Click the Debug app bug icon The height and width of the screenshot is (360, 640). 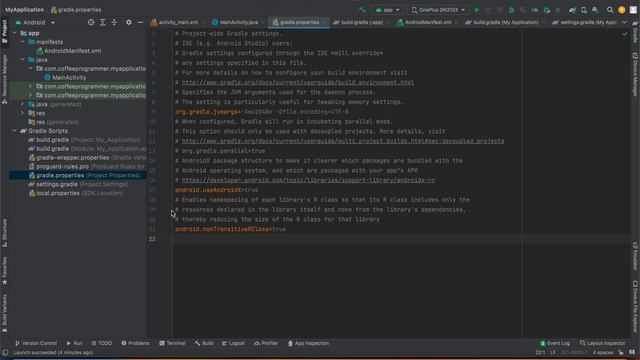[511, 10]
